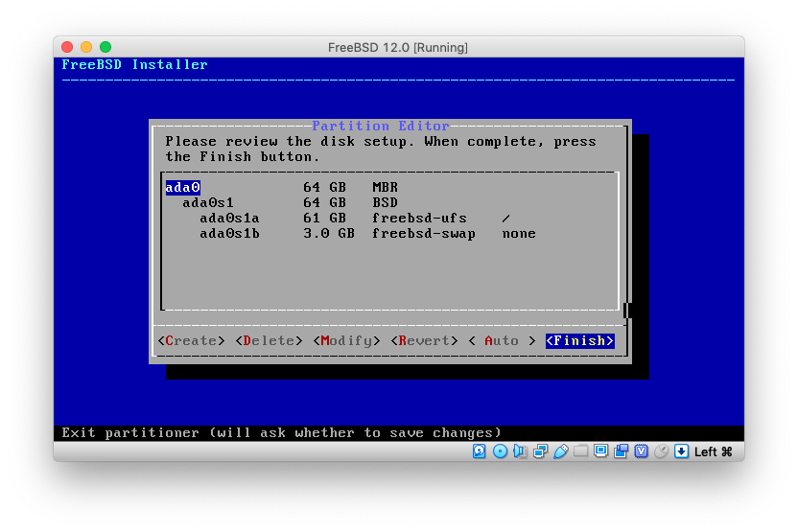Image resolution: width=798 pixels, height=532 pixels.
Task: Click the audio status icon
Action: [520, 451]
